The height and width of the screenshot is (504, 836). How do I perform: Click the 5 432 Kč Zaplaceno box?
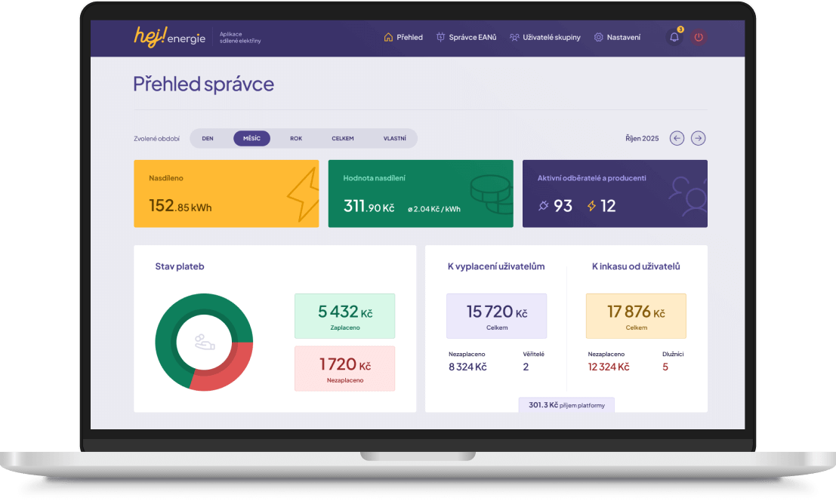coord(344,316)
